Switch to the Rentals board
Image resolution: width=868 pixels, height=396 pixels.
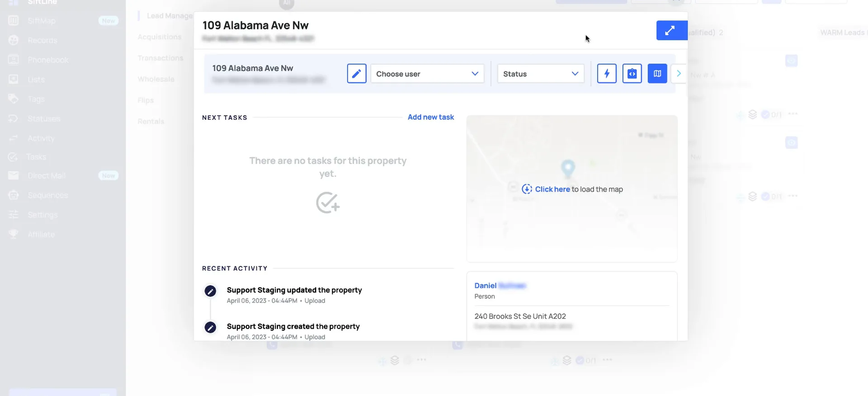pos(151,121)
